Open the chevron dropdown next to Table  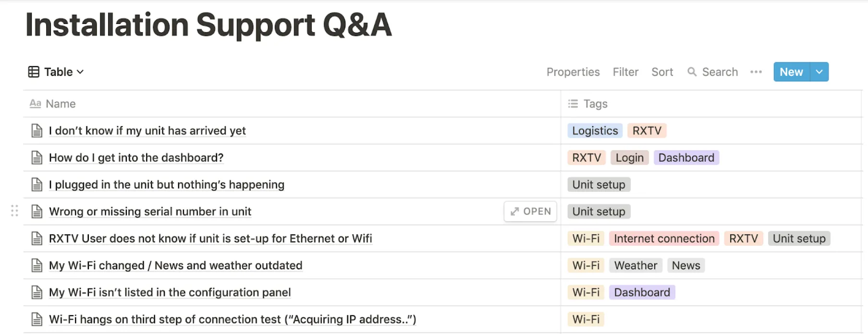80,72
